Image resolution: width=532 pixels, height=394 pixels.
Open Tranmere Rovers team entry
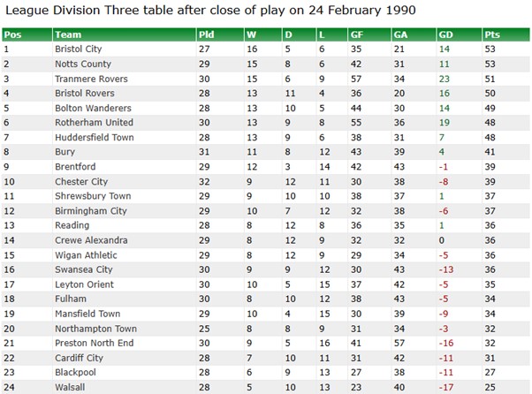[91, 79]
